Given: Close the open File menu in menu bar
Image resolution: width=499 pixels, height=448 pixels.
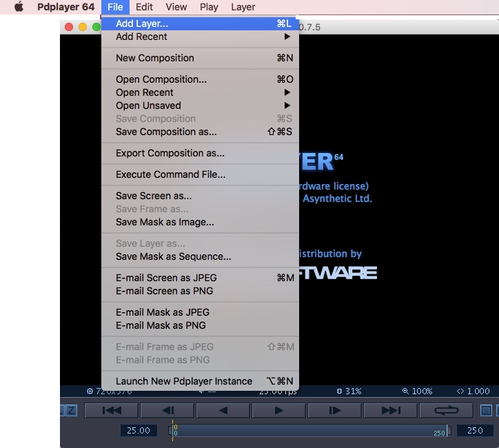Looking at the screenshot, I should (115, 7).
